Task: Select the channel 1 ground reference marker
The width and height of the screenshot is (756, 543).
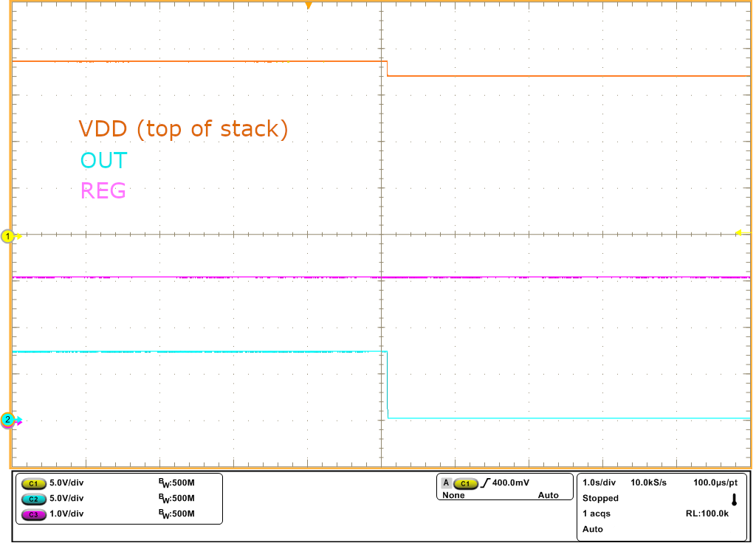Action: coord(9,236)
